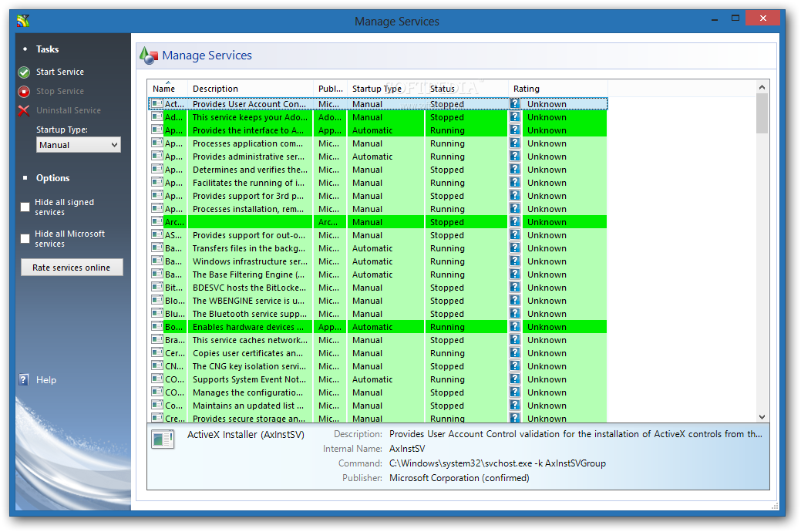The image size is (801, 532).
Task: Select the row 'Transfers files in the backg...'
Action: [x=378, y=248]
